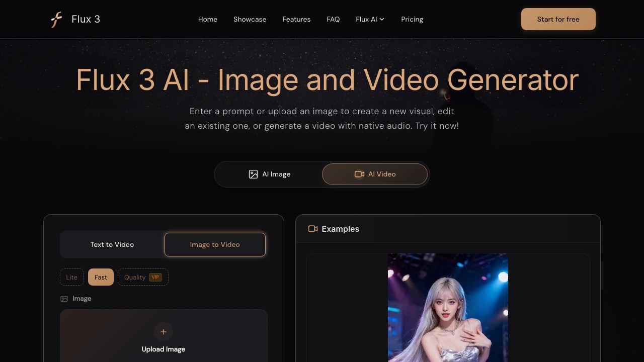Select the AI Video mode
644x362 pixels.
[x=375, y=174]
